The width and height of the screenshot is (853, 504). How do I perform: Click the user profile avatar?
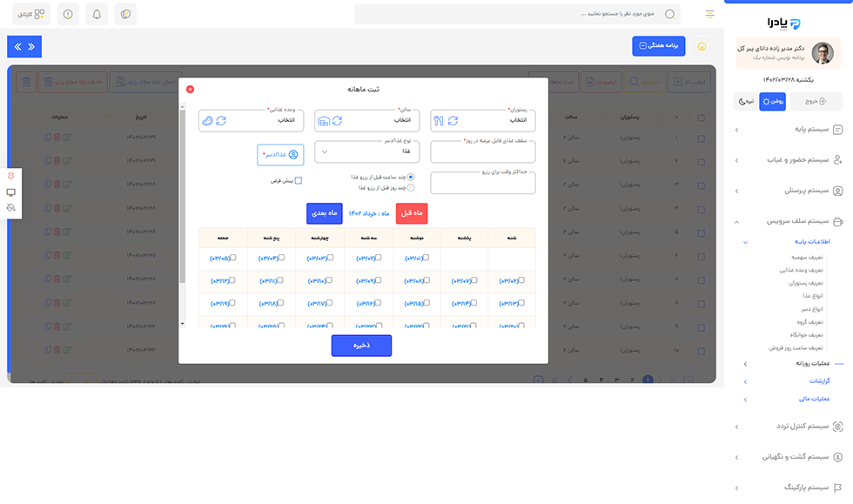tap(823, 53)
